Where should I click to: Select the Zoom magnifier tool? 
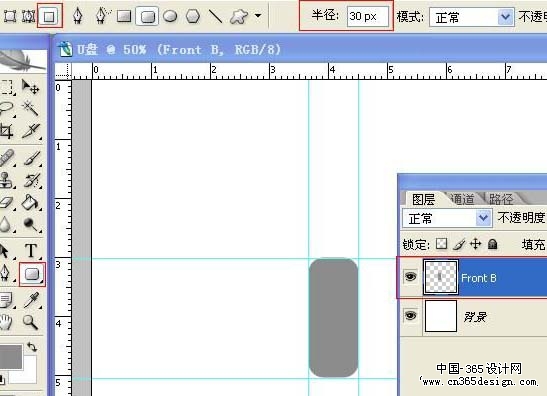coord(30,322)
